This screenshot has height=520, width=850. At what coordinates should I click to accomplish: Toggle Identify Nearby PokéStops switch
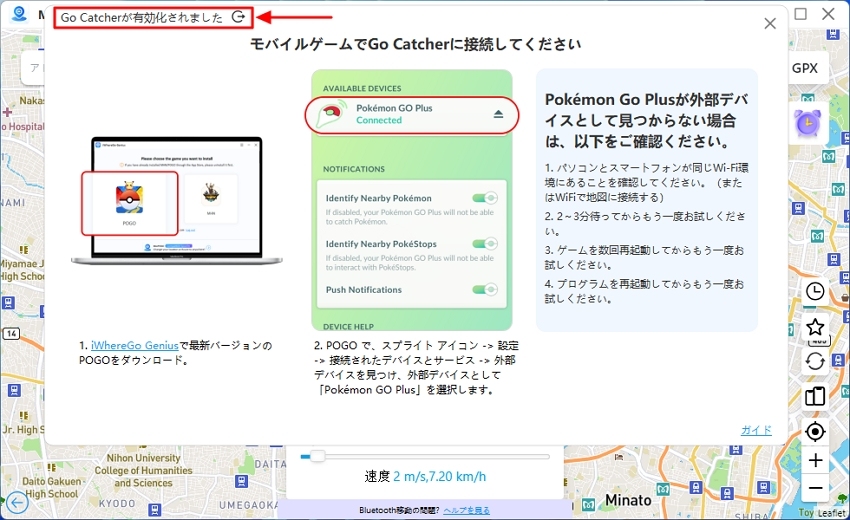485,243
